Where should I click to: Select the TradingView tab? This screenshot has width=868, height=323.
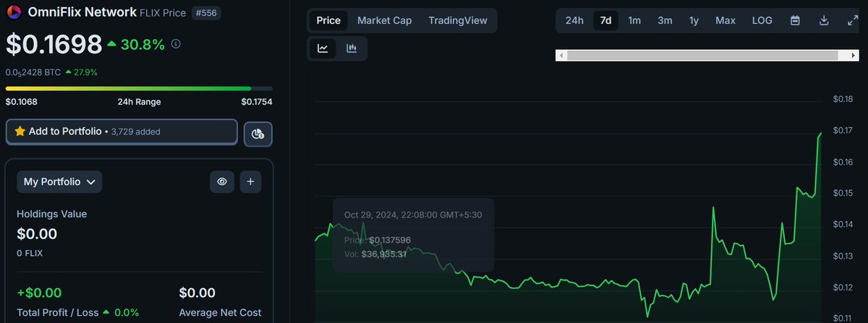[x=458, y=20]
